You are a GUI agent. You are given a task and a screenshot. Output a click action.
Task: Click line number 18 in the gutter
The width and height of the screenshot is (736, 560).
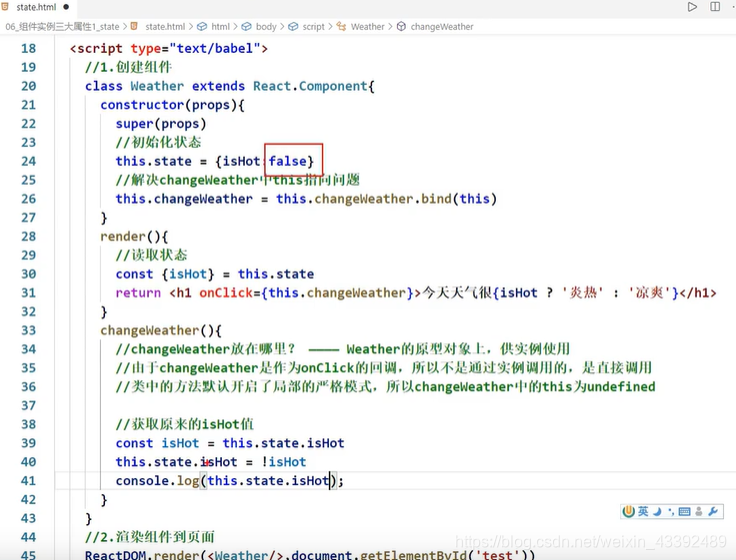pyautogui.click(x=28, y=48)
